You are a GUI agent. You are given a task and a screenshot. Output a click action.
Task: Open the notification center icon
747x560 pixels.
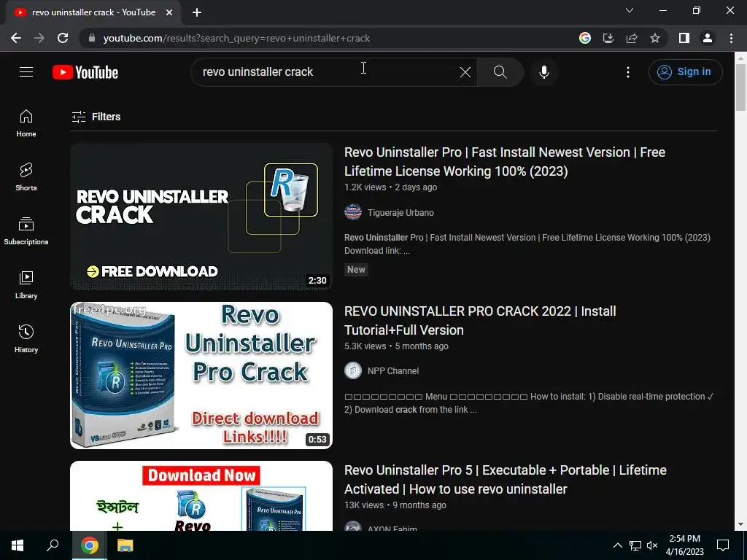pyautogui.click(x=723, y=545)
